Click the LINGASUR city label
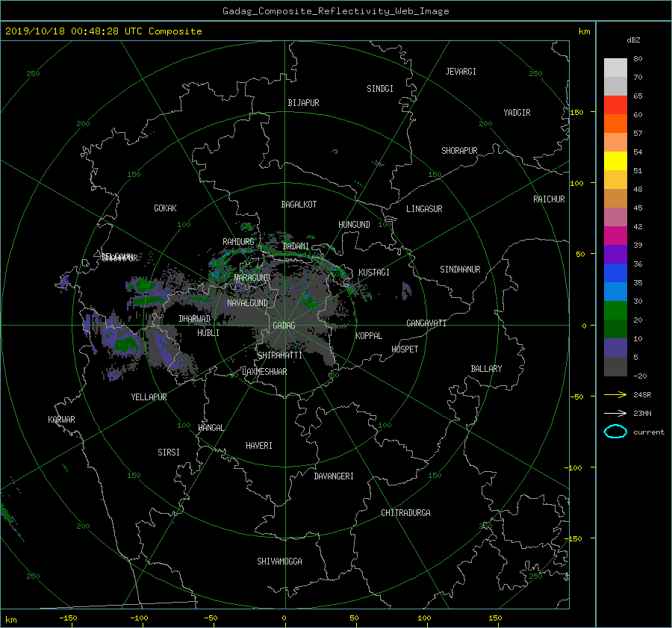The image size is (672, 628). (x=424, y=209)
